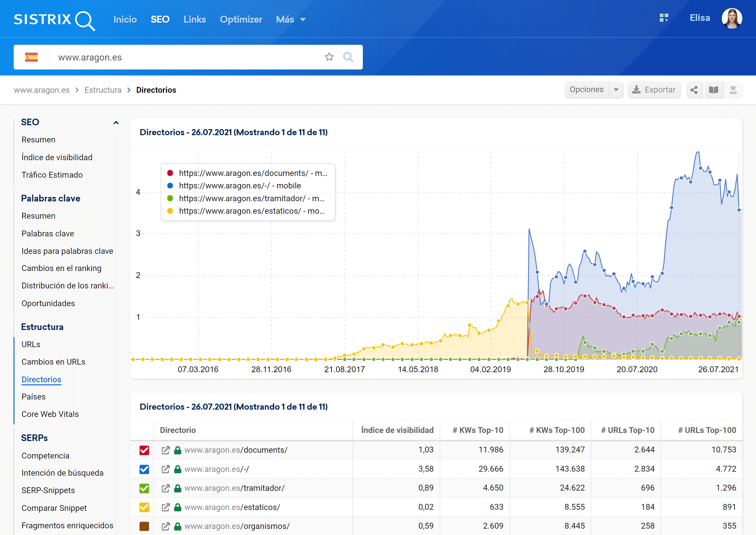Open the Opciones dropdown arrow
Screen dimensions: 756x535
pyautogui.click(x=616, y=90)
